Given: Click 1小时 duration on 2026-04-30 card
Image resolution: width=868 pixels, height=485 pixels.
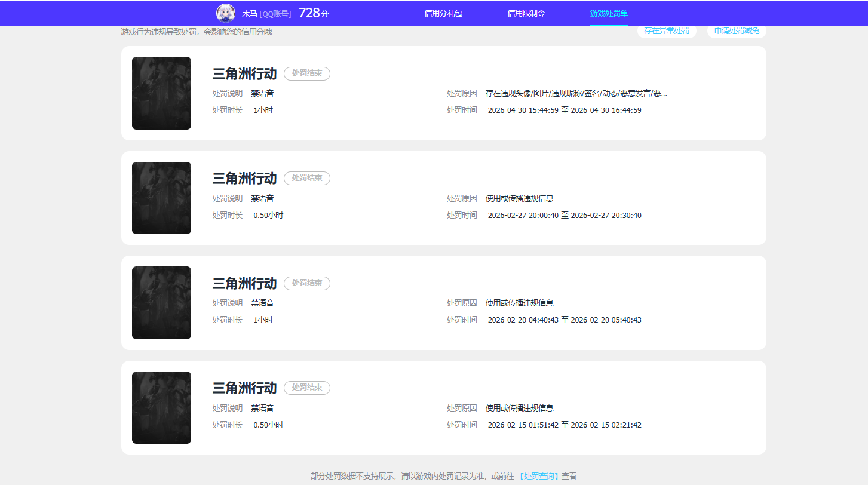Looking at the screenshot, I should 263,110.
